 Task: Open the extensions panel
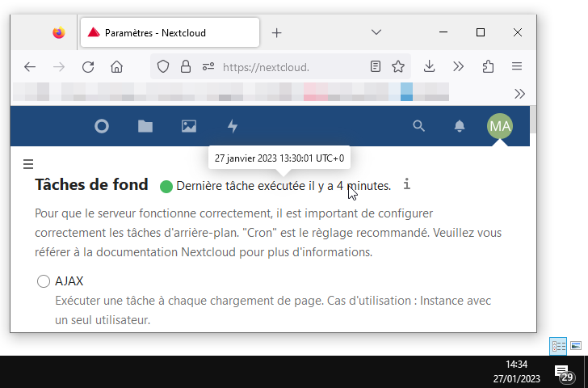coord(488,67)
